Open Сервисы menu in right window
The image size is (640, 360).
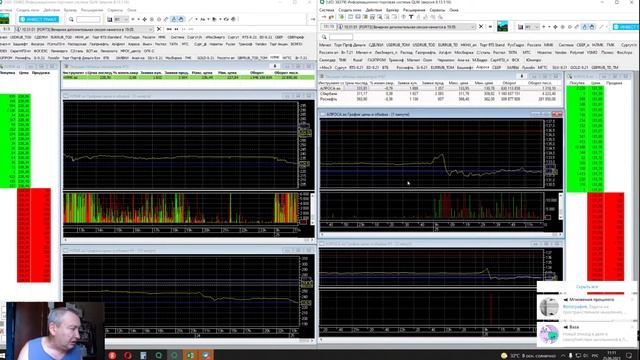coord(437,10)
